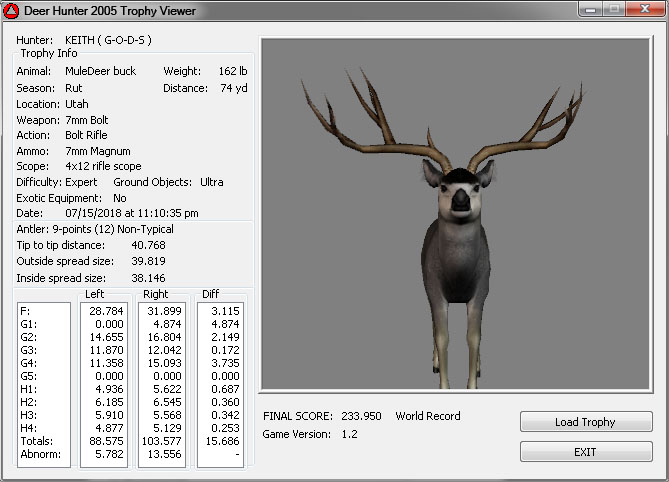This screenshot has width=669, height=482.
Task: Click the hunter name KEITH
Action: click(x=78, y=40)
